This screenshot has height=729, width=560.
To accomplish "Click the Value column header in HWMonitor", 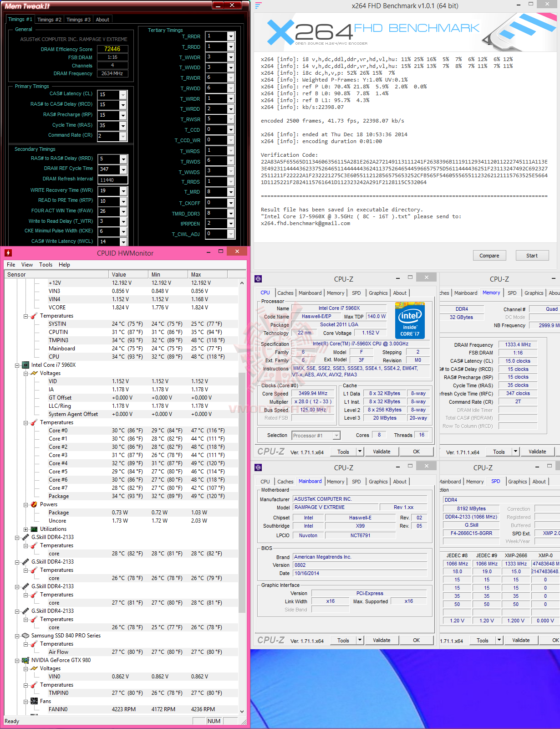I will pos(128,274).
